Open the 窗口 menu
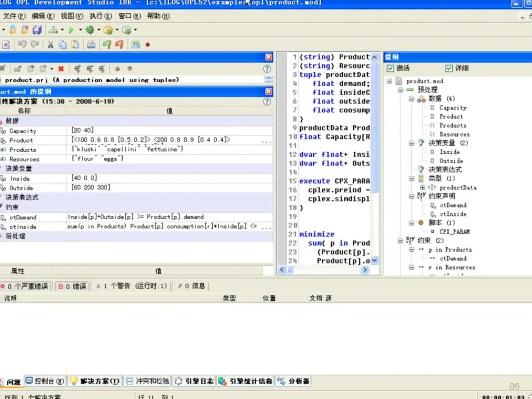 click(130, 16)
